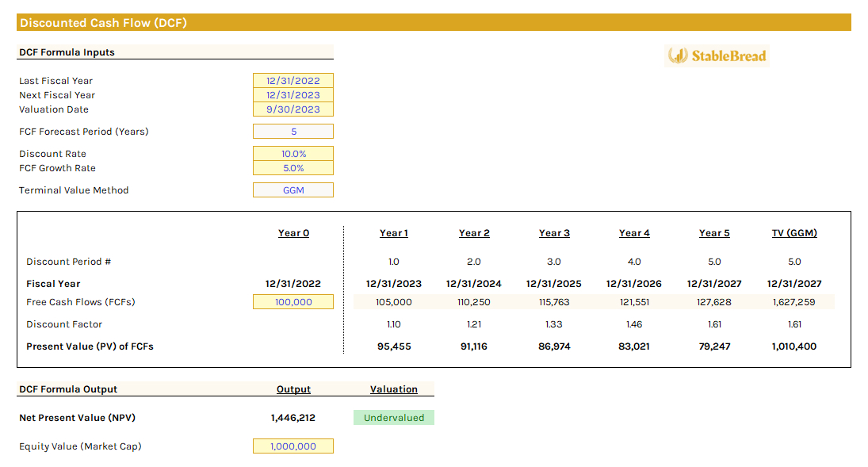
Task: Select the TV (GGM) column header
Action: pyautogui.click(x=793, y=232)
